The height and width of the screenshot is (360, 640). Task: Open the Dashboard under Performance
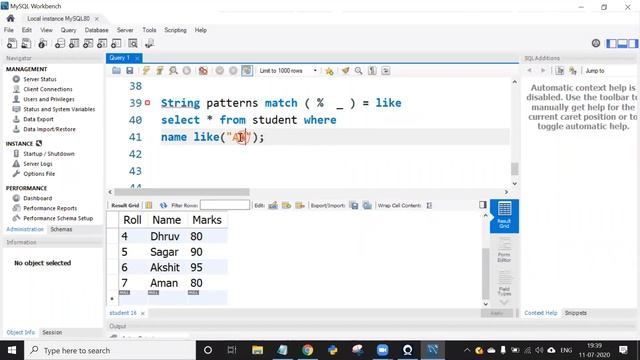(x=38, y=198)
